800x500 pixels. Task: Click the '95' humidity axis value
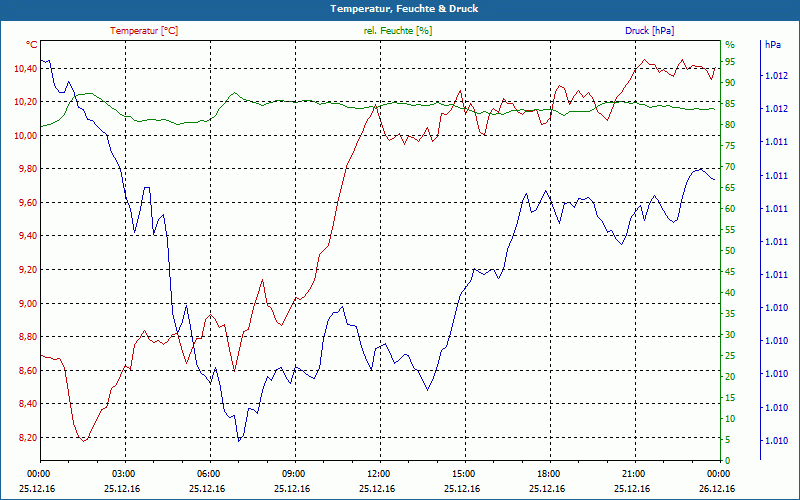click(x=730, y=62)
